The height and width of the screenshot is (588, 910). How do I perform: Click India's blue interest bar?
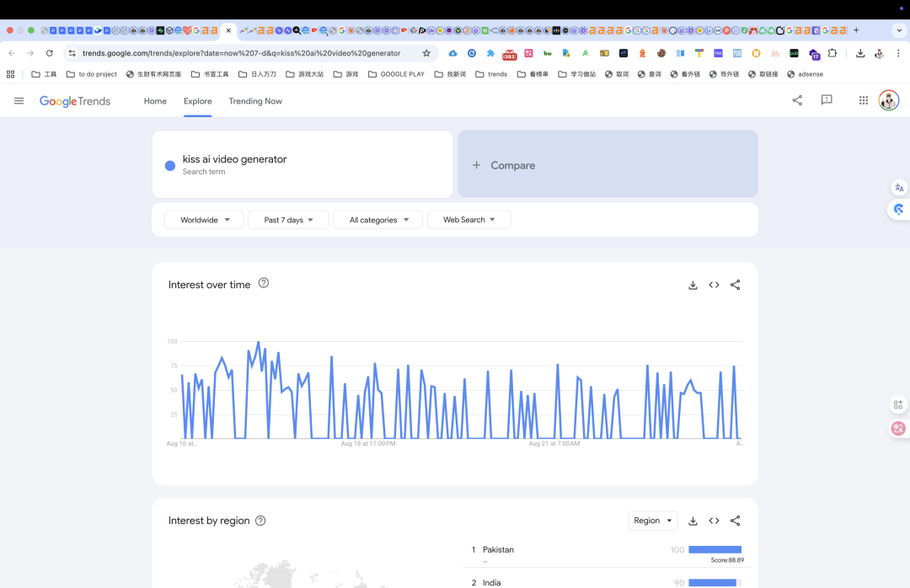pos(713,583)
